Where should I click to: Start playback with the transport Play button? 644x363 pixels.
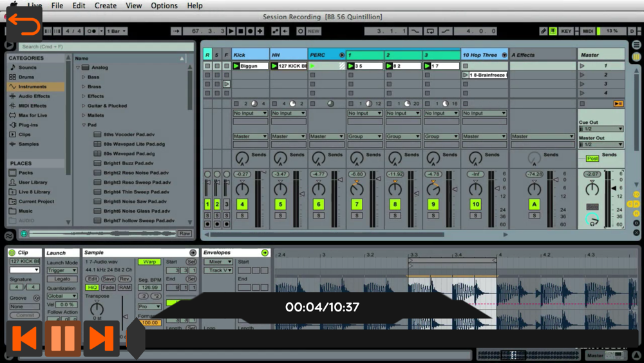(231, 31)
